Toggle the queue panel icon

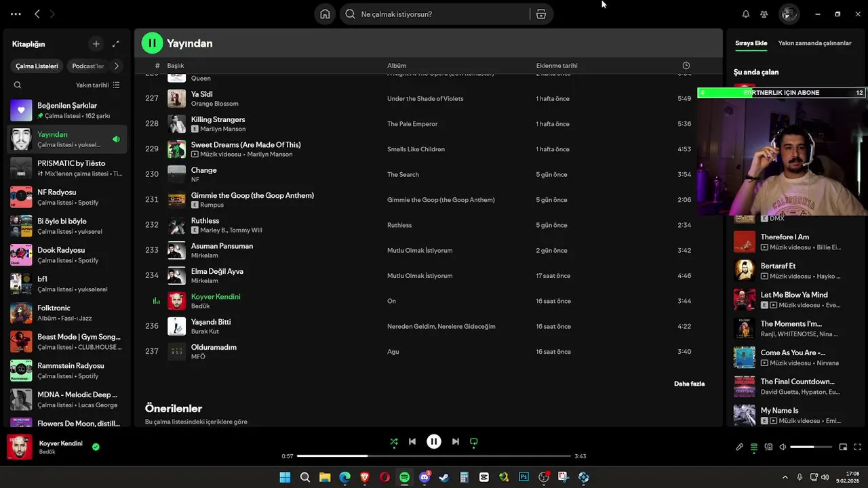pyautogui.click(x=754, y=447)
